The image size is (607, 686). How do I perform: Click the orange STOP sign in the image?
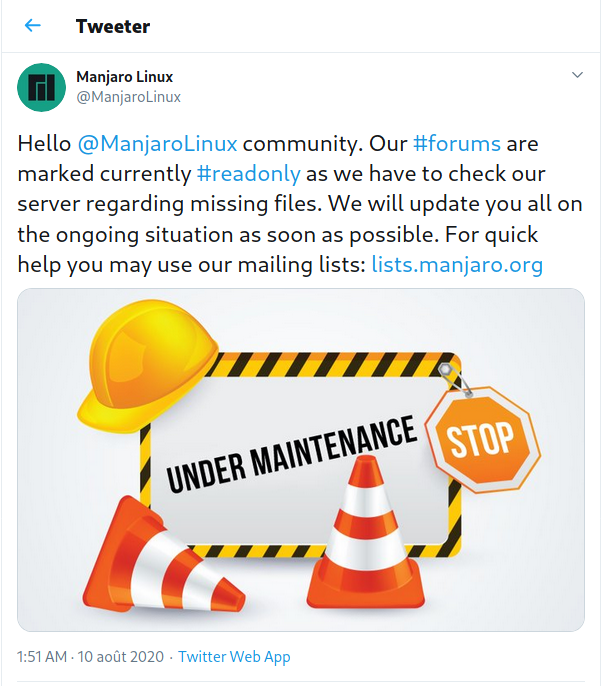click(484, 439)
